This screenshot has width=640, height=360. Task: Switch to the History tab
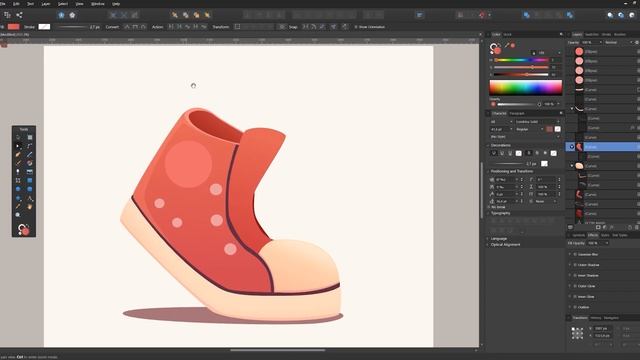click(x=596, y=318)
